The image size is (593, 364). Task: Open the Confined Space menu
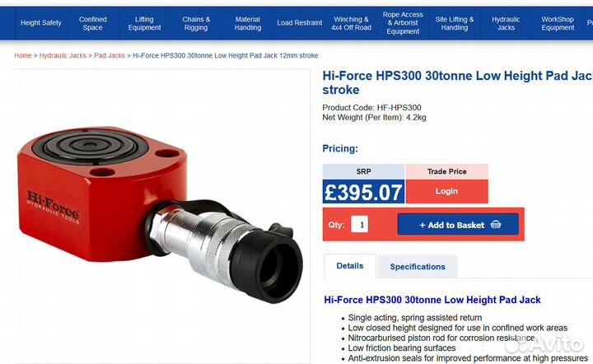pyautogui.click(x=93, y=23)
